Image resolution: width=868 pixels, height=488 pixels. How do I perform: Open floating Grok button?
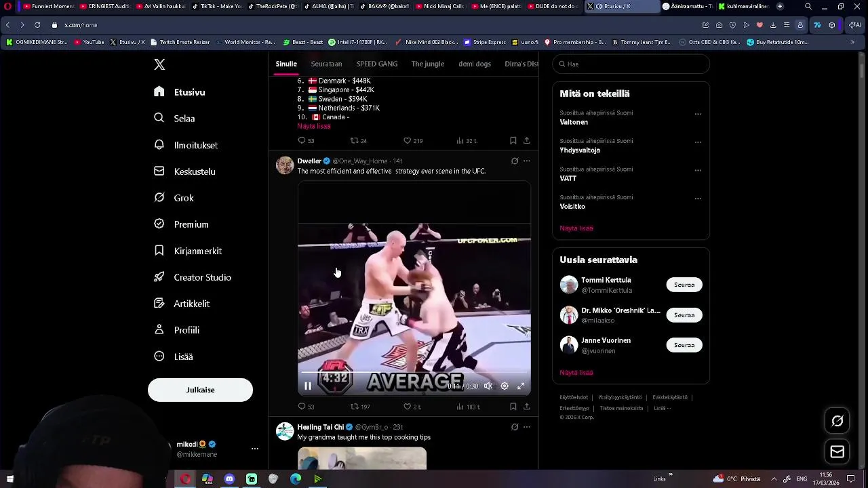(837, 421)
